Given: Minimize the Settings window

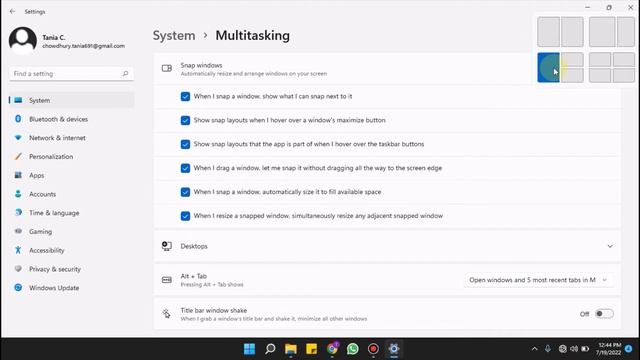Looking at the screenshot, I should 588,7.
